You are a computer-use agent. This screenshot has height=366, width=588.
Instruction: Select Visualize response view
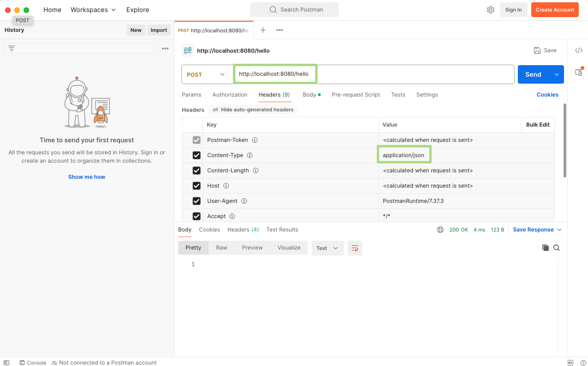point(289,248)
